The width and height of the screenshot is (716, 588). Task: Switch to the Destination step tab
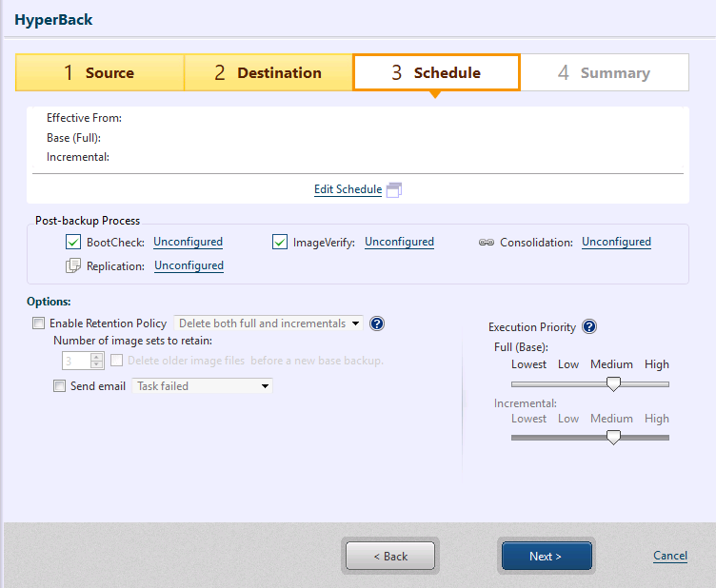pos(268,72)
